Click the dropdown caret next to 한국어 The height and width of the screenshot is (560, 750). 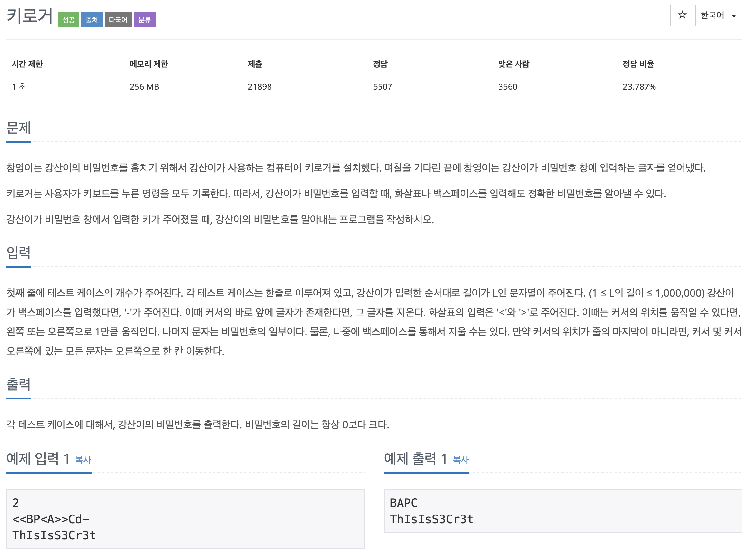734,16
